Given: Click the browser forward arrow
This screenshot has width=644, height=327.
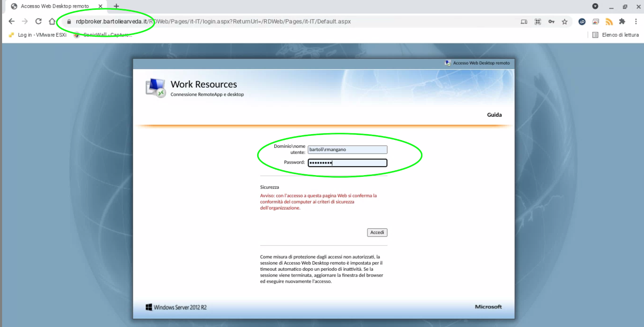Looking at the screenshot, I should [25, 21].
